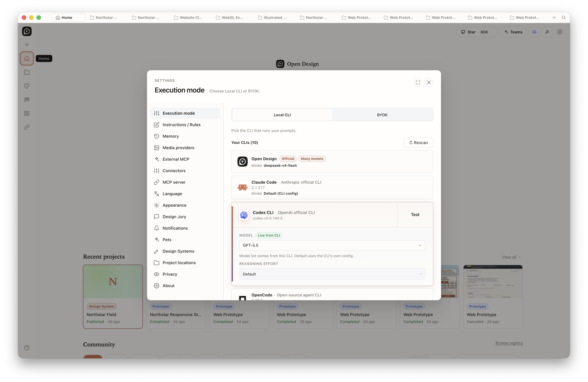Open Notifications settings section

(x=185, y=228)
